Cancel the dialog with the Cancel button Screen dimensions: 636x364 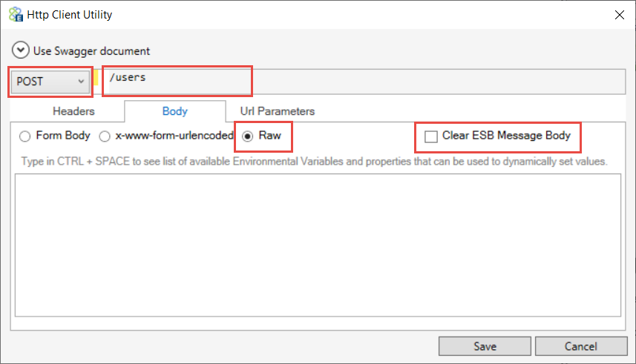tap(581, 346)
